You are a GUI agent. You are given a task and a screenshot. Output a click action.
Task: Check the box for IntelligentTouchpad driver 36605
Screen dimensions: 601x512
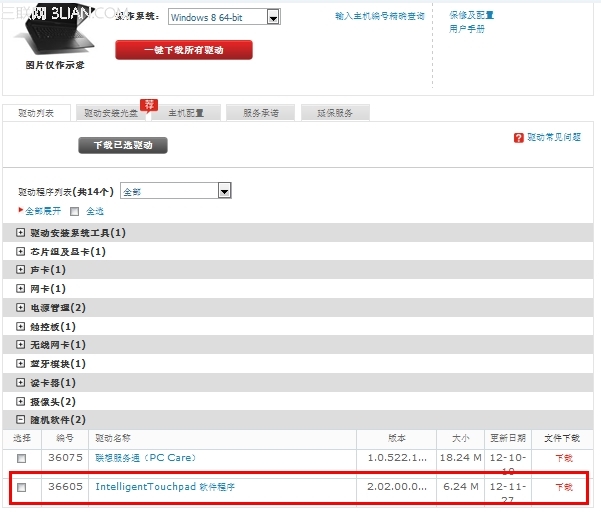(22, 487)
